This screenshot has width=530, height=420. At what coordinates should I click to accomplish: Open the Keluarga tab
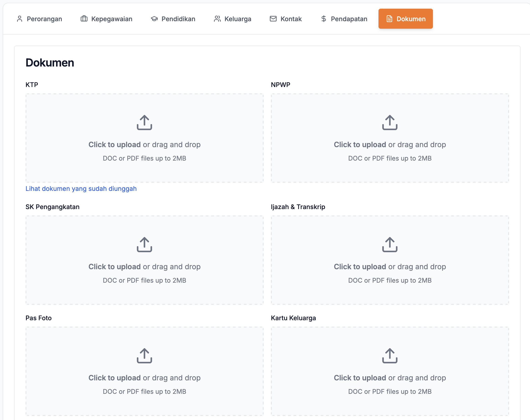[232, 19]
